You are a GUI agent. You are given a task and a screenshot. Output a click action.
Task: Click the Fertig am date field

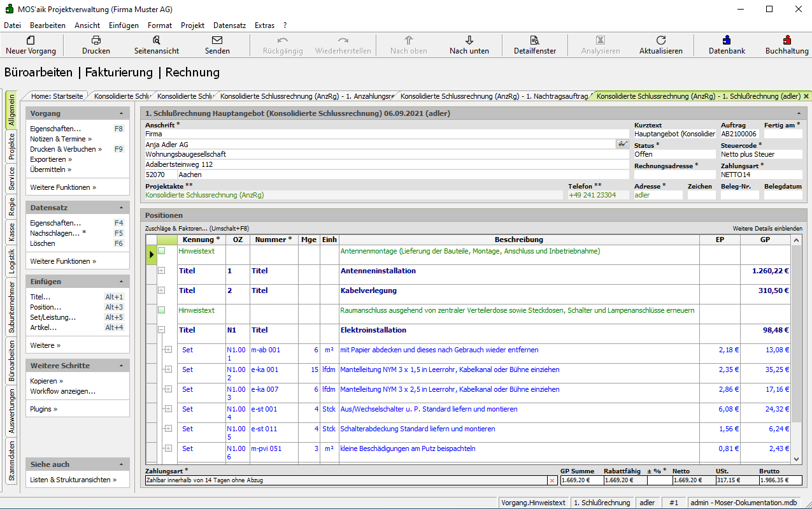(783, 134)
